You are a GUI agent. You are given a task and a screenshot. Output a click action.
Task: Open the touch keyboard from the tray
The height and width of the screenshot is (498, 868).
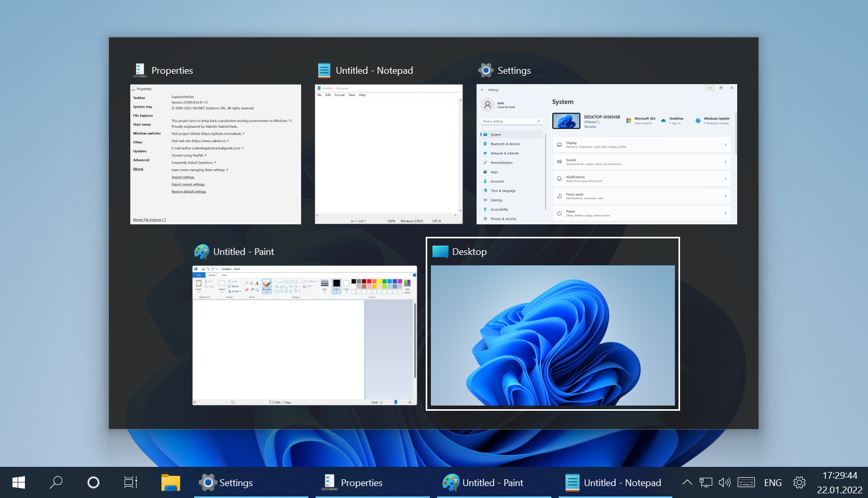click(x=746, y=482)
